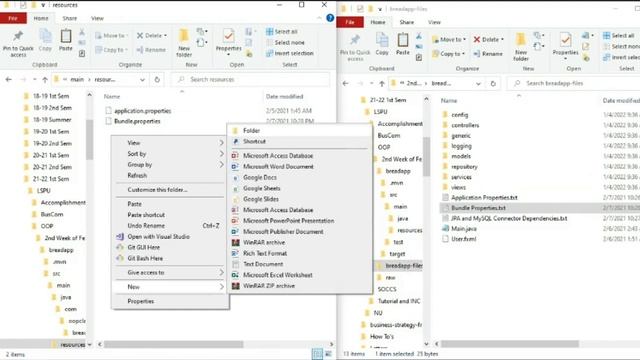
Task: Open address history dropdown in resources window
Action: (142, 80)
